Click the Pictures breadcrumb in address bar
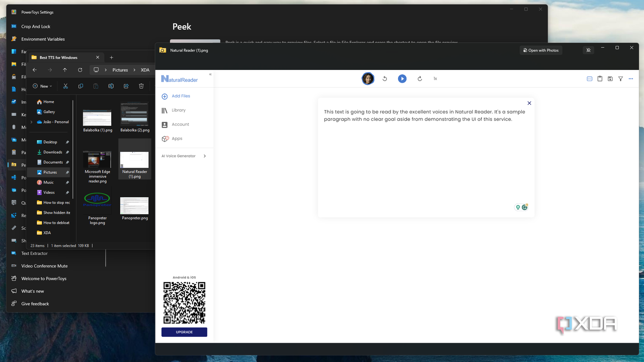This screenshot has width=644, height=362. (x=120, y=70)
